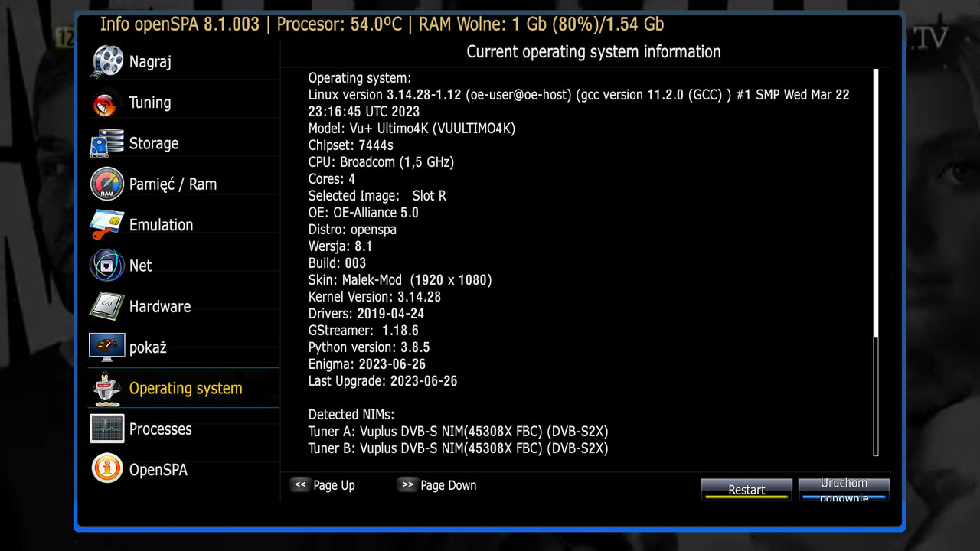Open the OpenSPA menu entry
This screenshot has height=551, width=980.
184,469
